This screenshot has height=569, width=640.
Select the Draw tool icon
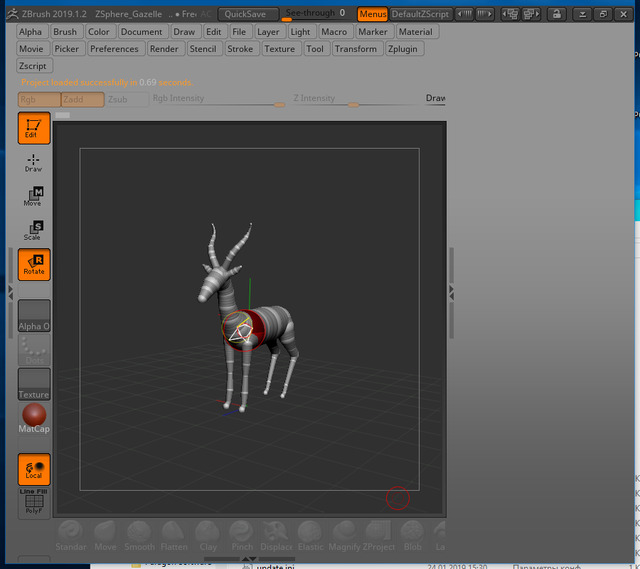(x=33, y=163)
